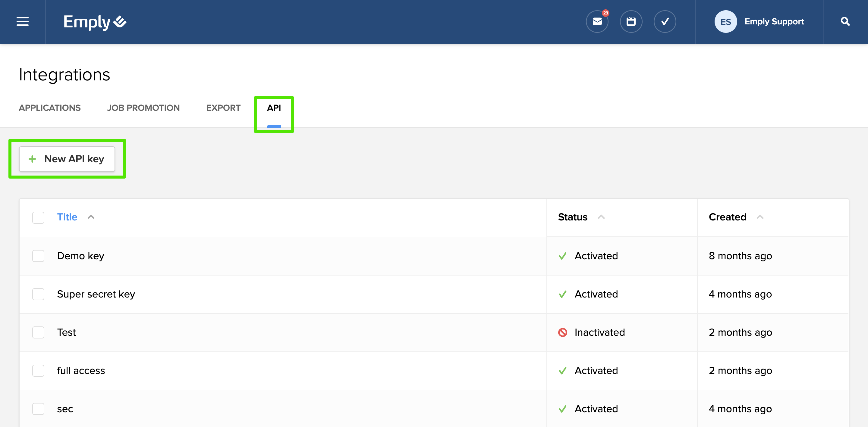Create a New API key
The image size is (868, 427).
tap(67, 159)
